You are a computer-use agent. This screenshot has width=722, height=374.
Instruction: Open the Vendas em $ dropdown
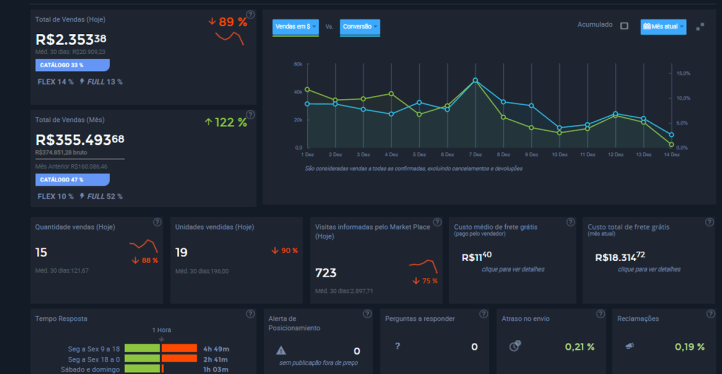[x=296, y=27]
